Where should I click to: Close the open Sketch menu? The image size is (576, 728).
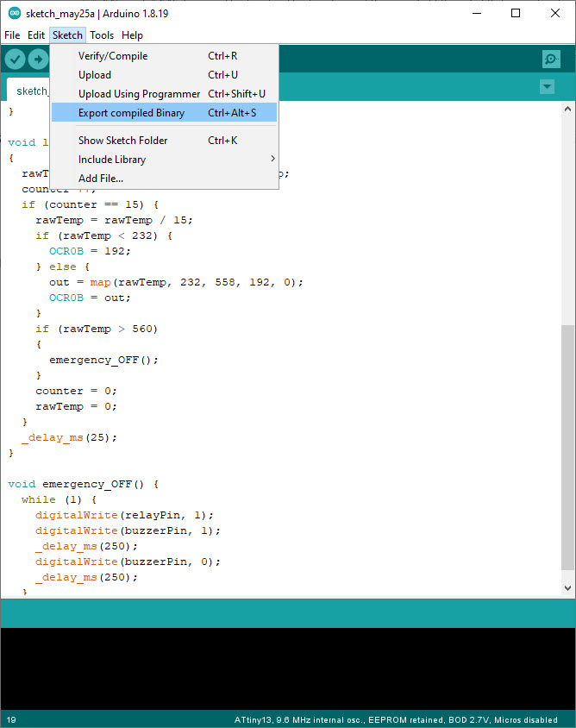67,35
